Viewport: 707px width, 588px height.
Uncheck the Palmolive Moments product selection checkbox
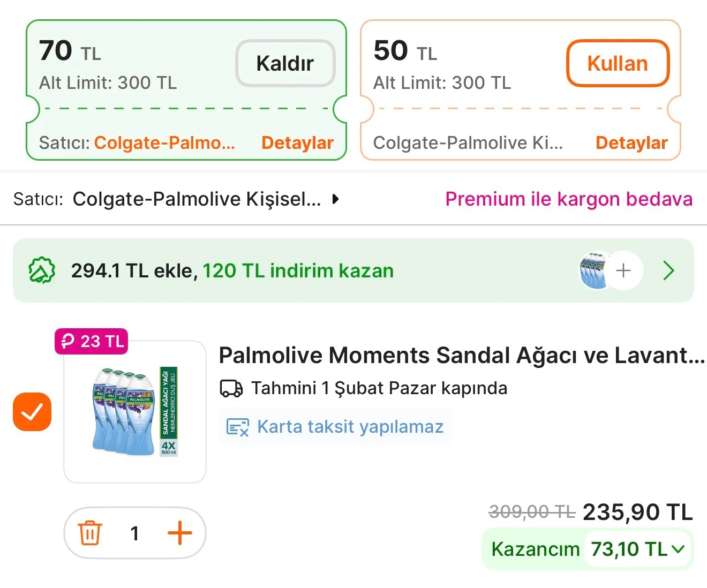pyautogui.click(x=32, y=412)
